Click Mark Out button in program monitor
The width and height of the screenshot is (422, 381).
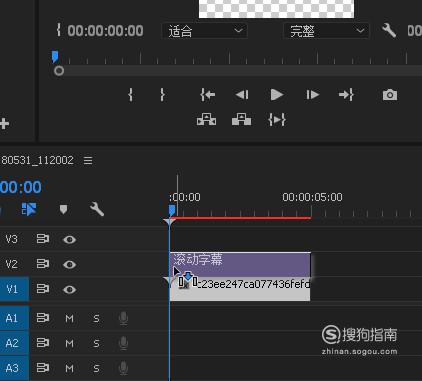[x=162, y=95]
